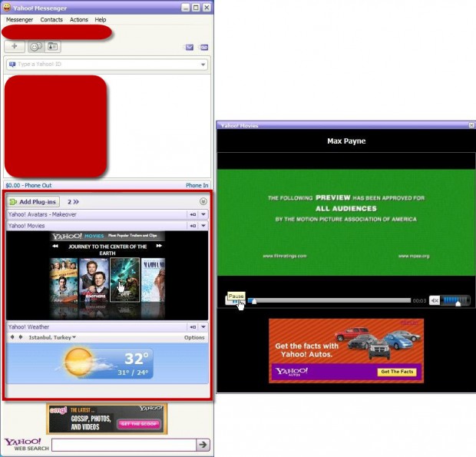Pop out the Yahoo! Avatars plug-in
Screen dimensions: 476x457
[193, 214]
